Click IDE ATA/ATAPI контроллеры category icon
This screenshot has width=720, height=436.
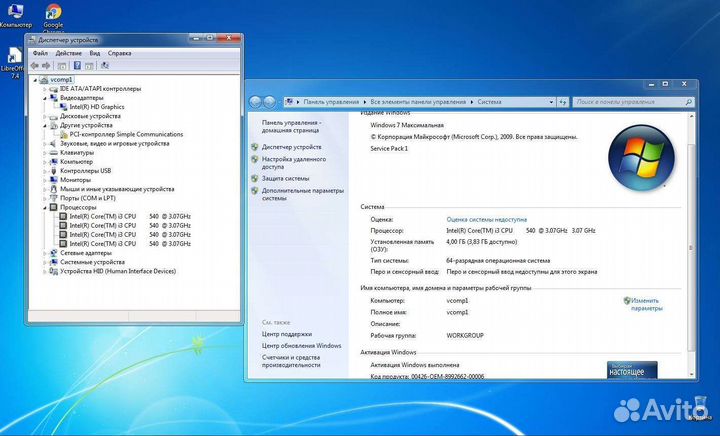coord(54,89)
